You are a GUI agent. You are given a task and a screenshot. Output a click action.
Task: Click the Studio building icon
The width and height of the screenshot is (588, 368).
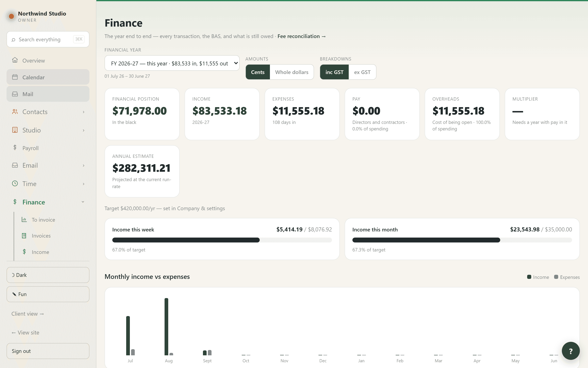click(x=15, y=130)
